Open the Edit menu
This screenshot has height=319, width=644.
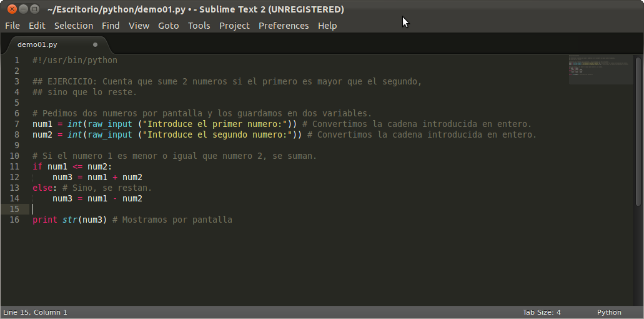(37, 26)
